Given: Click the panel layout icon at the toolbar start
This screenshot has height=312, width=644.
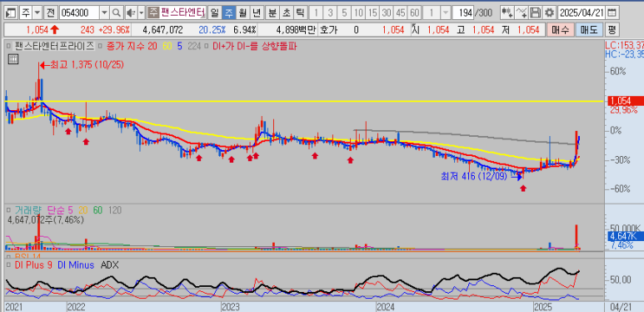Looking at the screenshot, I should [12, 13].
